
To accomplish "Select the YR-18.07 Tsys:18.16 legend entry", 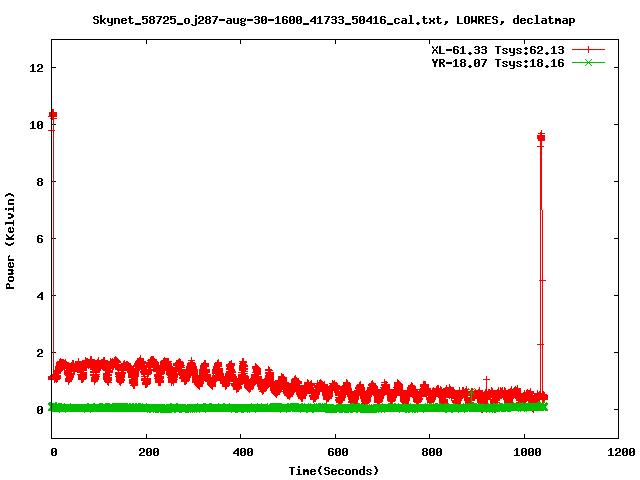I will [498, 63].
